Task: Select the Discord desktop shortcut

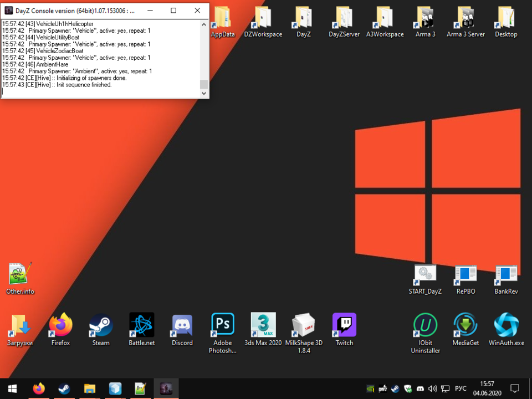Action: [x=182, y=329]
